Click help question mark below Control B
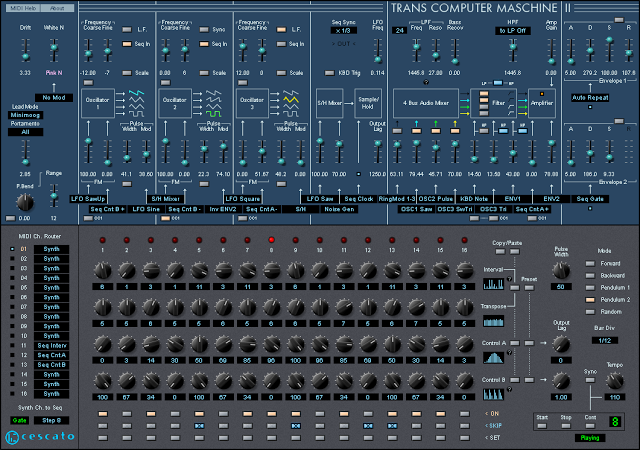 point(509,389)
